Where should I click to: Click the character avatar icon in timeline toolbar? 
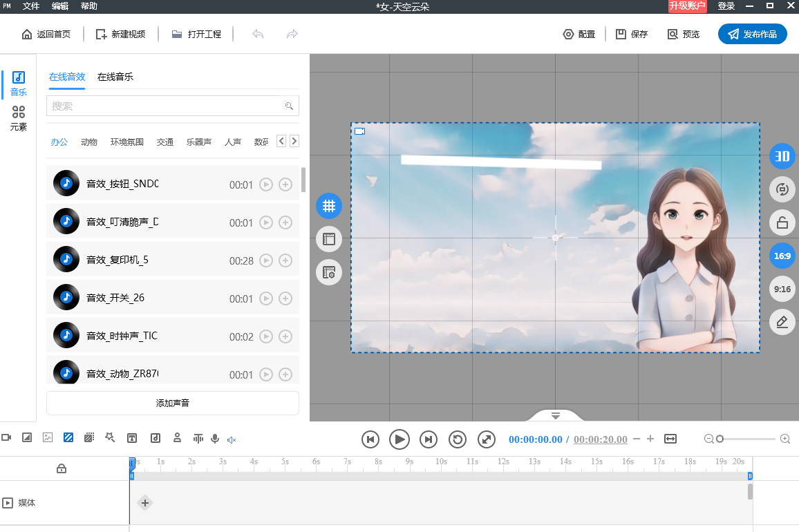178,438
